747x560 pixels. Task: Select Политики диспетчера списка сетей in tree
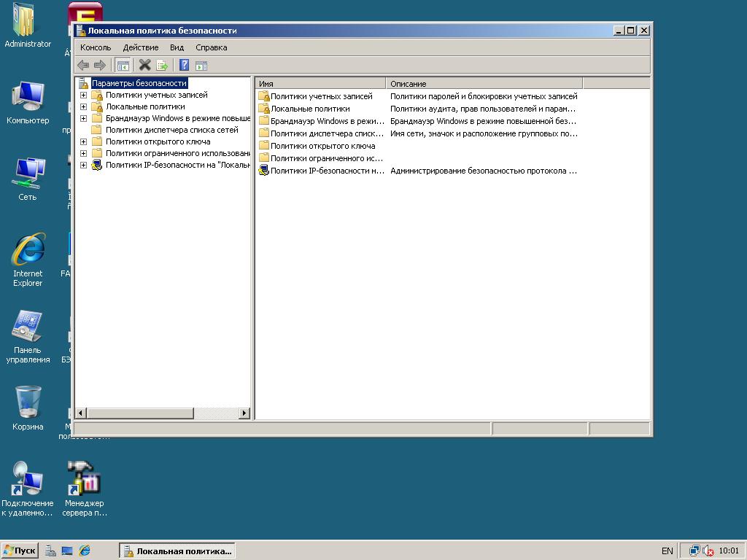pyautogui.click(x=172, y=130)
